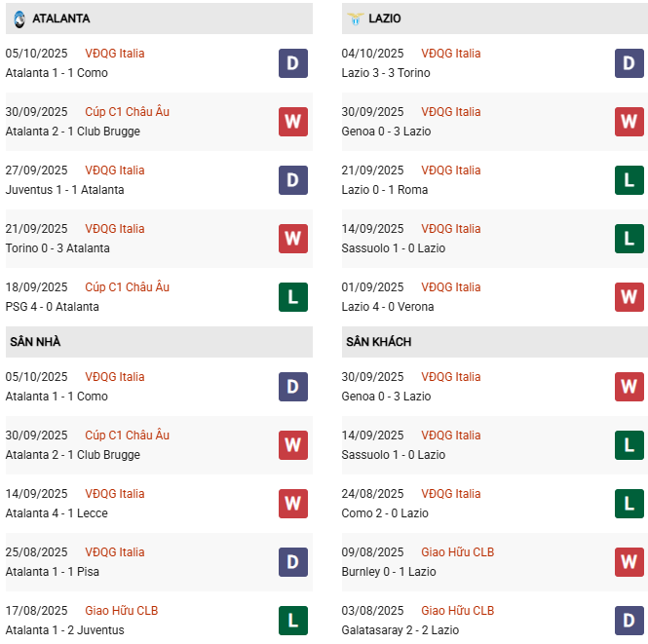
Task: Click the loss badge for Lazio 0-1 Roma
Action: pyautogui.click(x=629, y=180)
